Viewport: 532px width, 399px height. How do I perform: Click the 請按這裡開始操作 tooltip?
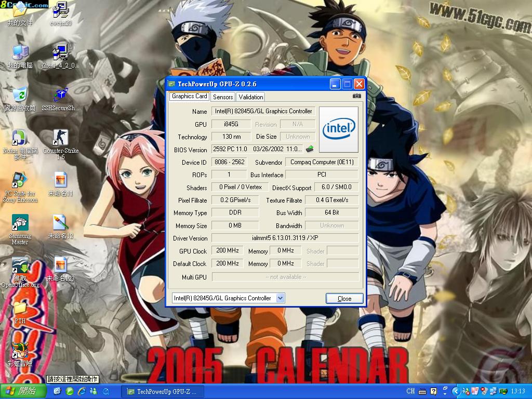tap(72, 379)
